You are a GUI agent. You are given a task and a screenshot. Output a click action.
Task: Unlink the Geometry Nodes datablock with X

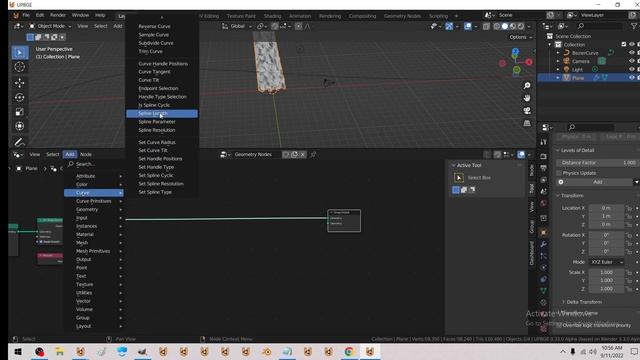302,155
